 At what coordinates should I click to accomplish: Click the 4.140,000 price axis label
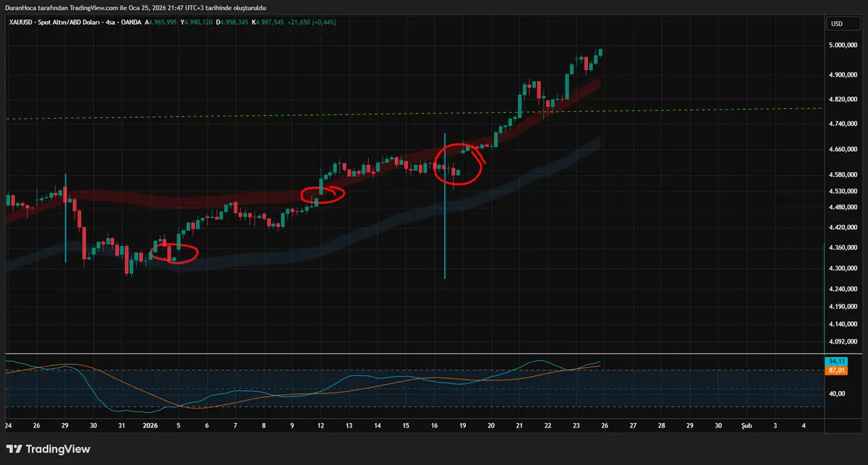[x=844, y=325]
